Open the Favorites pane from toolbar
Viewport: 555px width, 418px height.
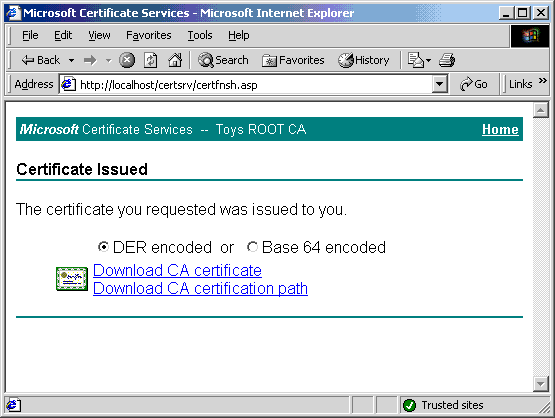[x=293, y=60]
